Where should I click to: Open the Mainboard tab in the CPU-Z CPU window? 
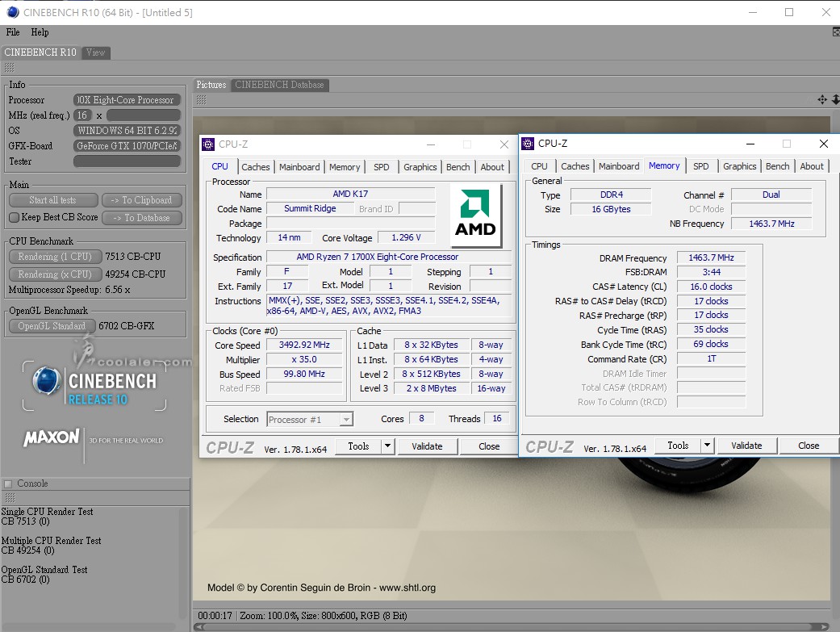pyautogui.click(x=299, y=167)
